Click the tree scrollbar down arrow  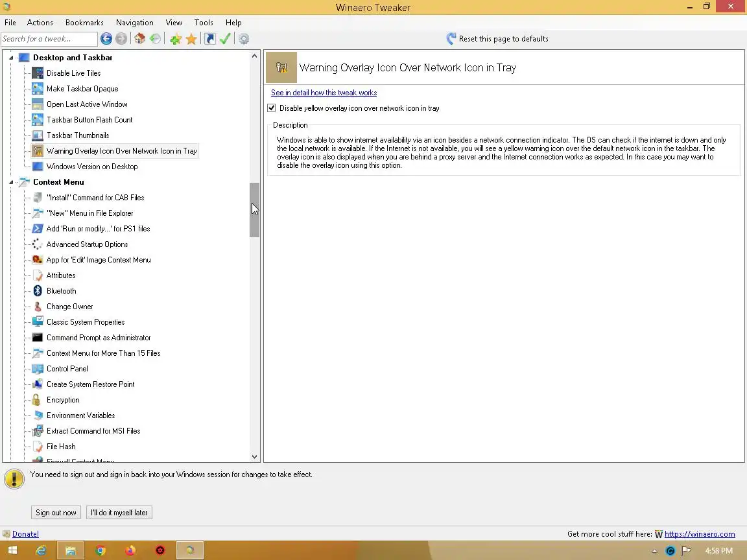click(254, 457)
